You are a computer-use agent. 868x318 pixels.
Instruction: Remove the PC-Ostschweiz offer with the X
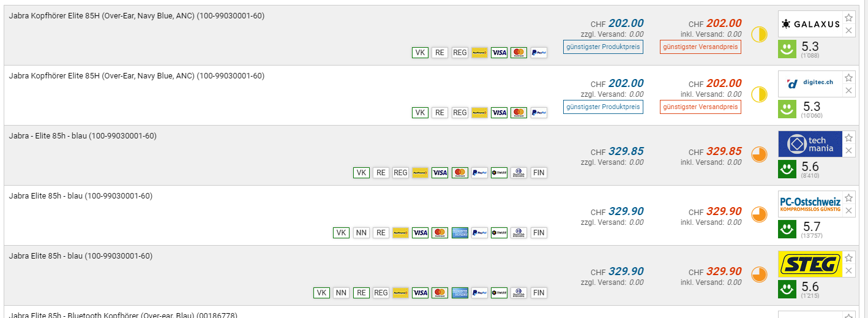pyautogui.click(x=848, y=211)
